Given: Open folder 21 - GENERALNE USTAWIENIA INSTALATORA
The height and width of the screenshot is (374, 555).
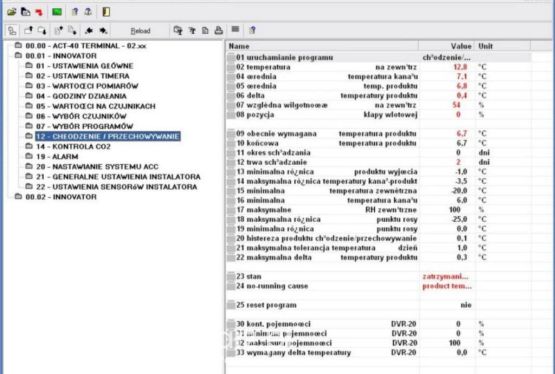Looking at the screenshot, I should 118,177.
